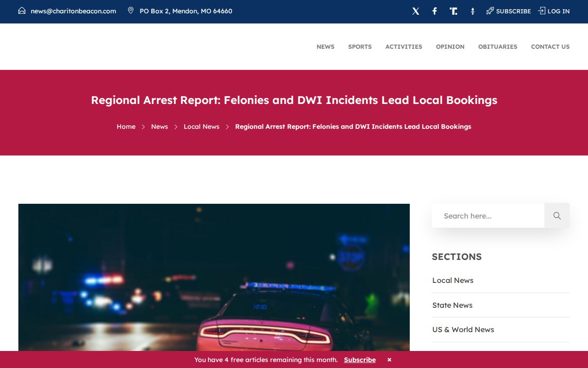Open the Facebook social icon
The image size is (588, 368).
[435, 11]
